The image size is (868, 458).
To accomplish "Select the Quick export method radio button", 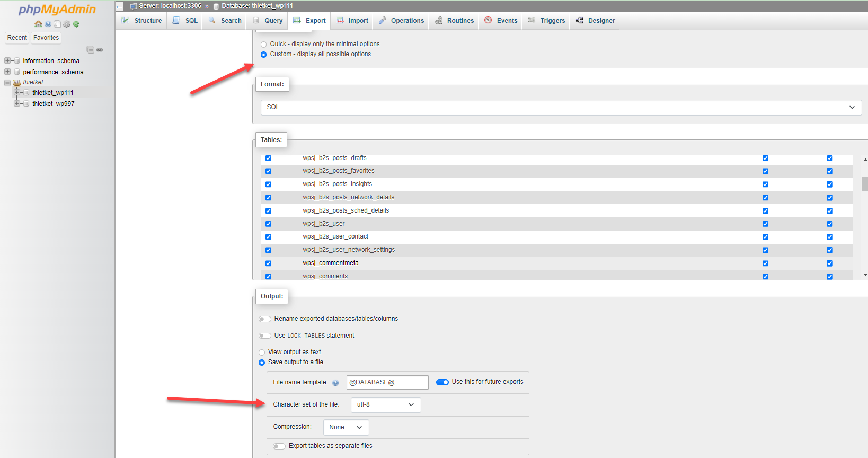I will click(263, 45).
